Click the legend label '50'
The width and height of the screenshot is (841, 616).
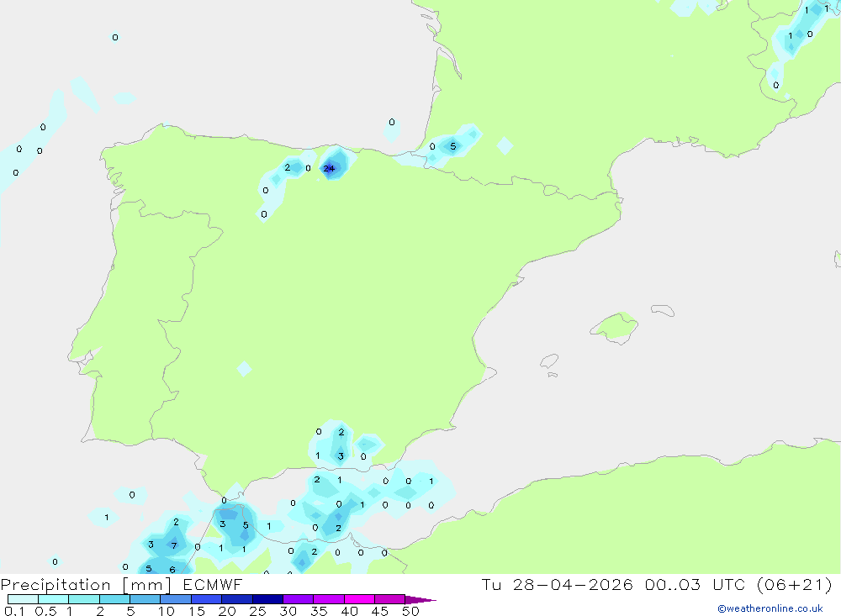[x=411, y=611]
